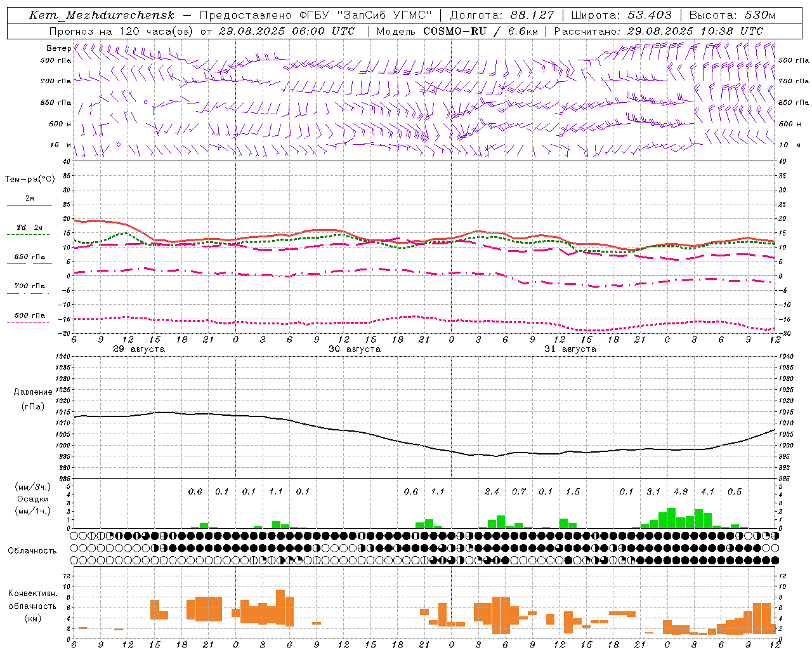The height and width of the screenshot is (650, 812).
Task: Click the Высота: 530м value
Action: click(731, 15)
